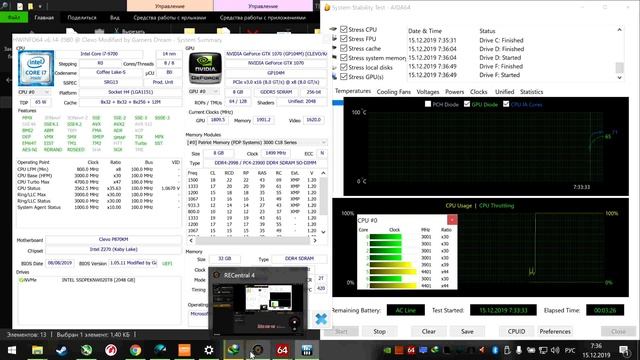
Task: Click the UEFI label icon in HWiNFO
Action: [167, 264]
